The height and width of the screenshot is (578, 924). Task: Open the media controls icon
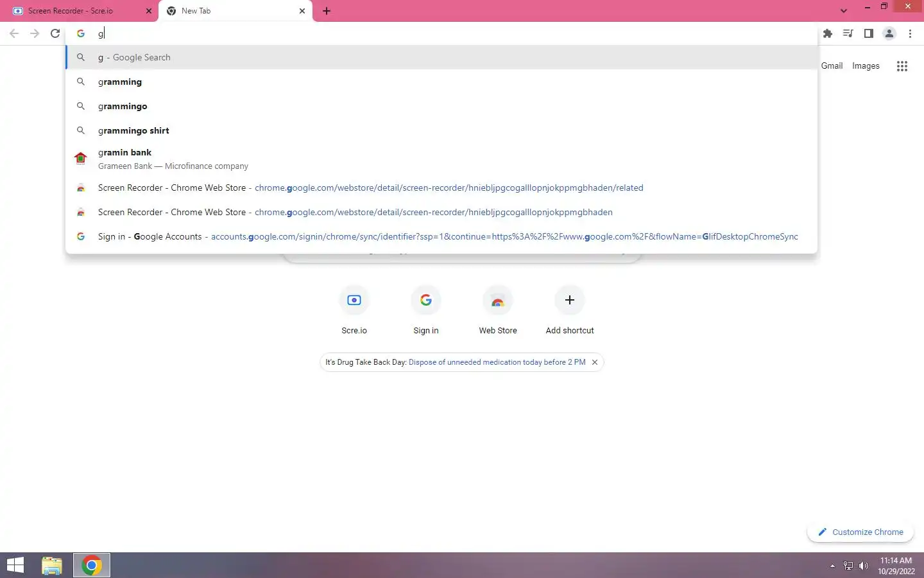point(848,33)
